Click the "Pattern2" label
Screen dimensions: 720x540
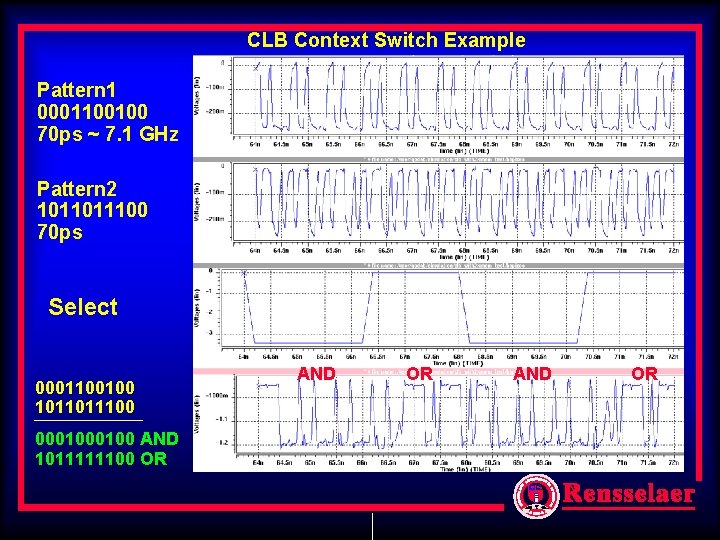(77, 189)
